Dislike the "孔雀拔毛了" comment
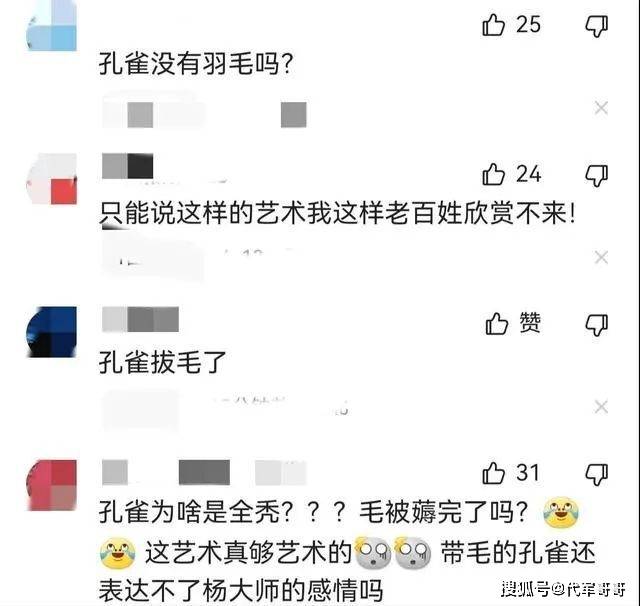Image resolution: width=640 pixels, height=606 pixels. tap(597, 325)
